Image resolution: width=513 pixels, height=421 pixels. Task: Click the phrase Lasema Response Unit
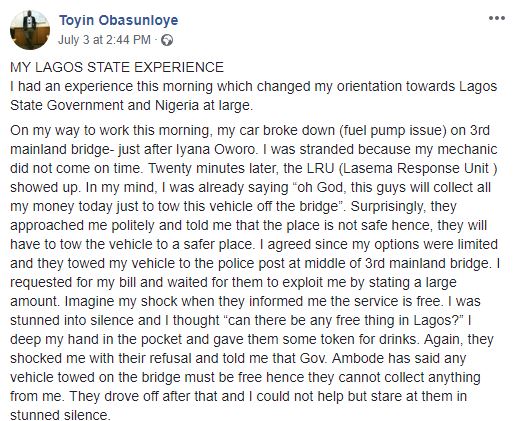(416, 168)
